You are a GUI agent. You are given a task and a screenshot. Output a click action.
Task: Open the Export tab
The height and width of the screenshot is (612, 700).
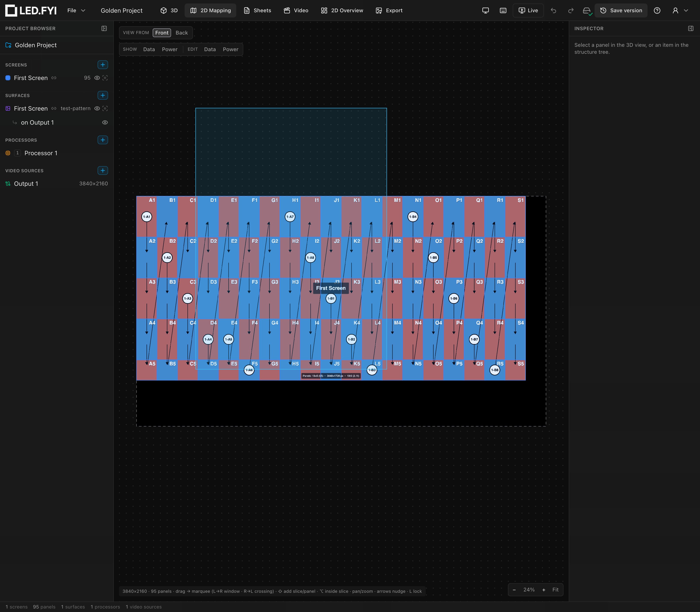[x=389, y=10]
